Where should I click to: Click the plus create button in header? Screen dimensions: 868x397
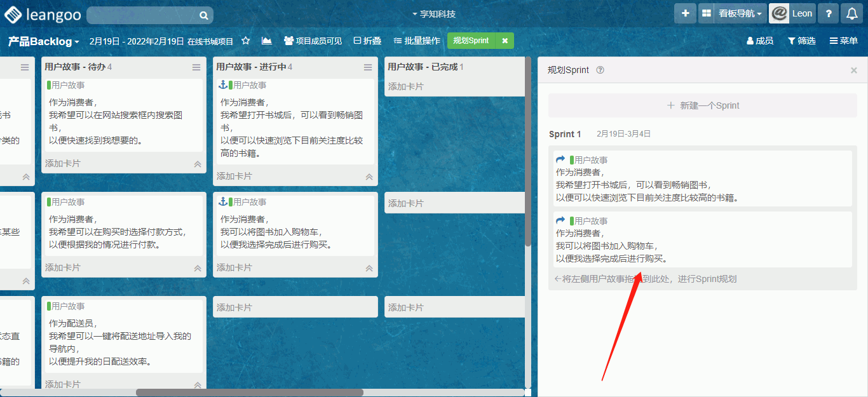[x=685, y=13]
